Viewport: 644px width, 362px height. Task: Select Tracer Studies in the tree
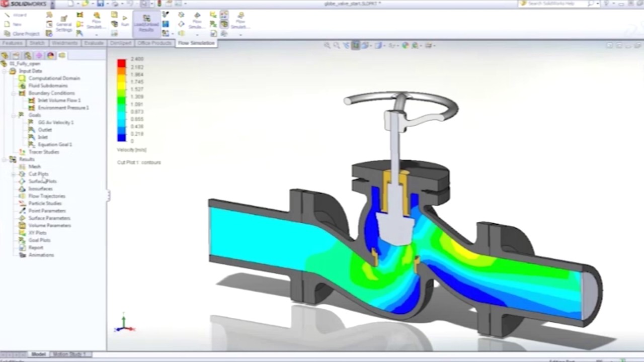point(43,152)
